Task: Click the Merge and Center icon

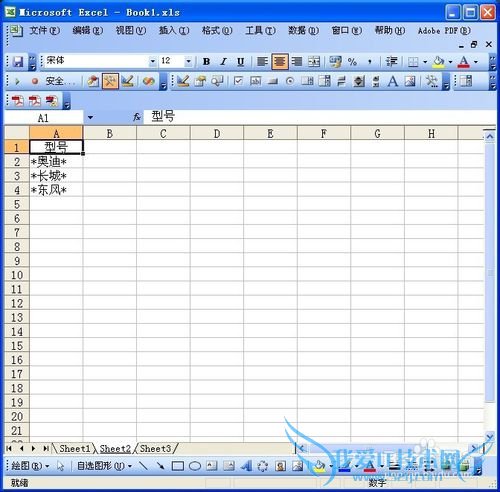Action: click(x=314, y=62)
